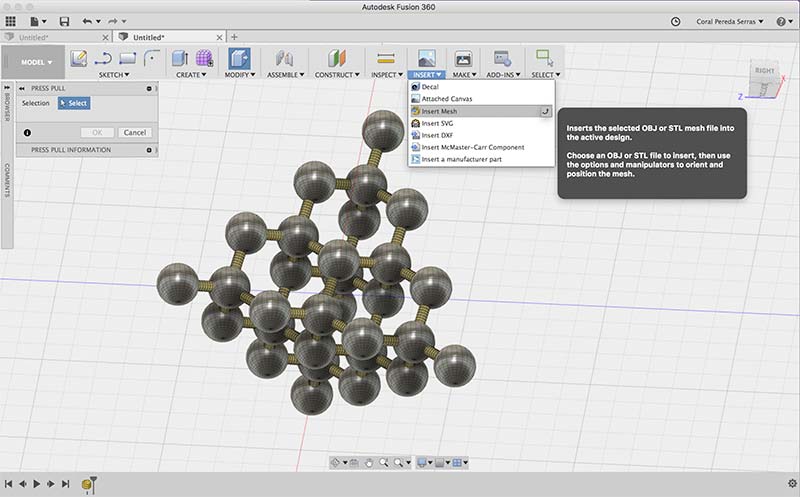Click the Add-Ins scripts icon
800x497 pixels.
coord(503,58)
